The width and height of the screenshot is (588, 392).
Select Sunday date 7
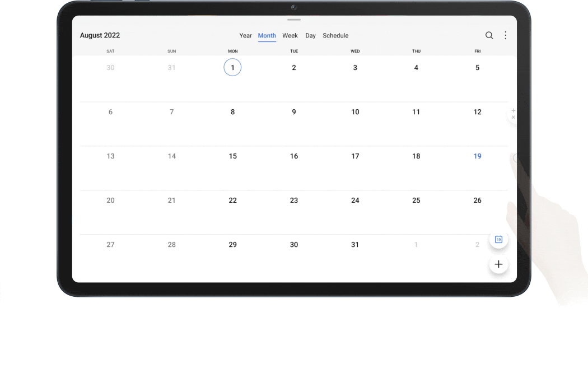point(172,112)
